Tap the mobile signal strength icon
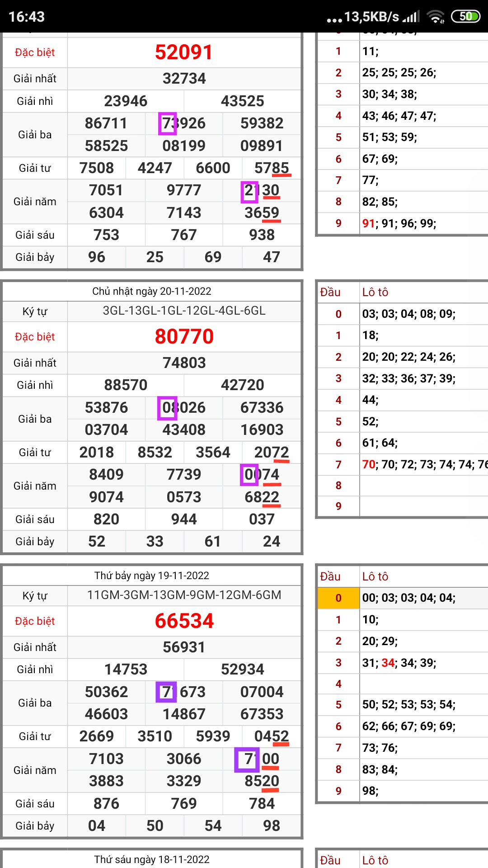This screenshot has width=488, height=868. coord(411,17)
